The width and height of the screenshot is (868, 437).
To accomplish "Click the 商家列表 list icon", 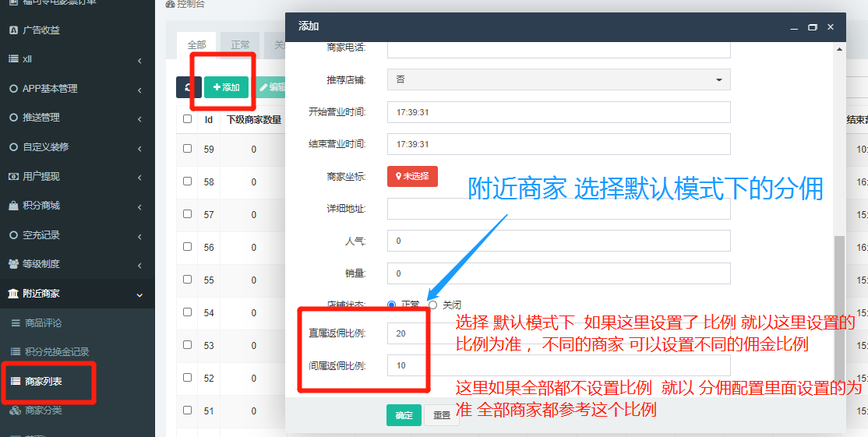I will coord(16,382).
